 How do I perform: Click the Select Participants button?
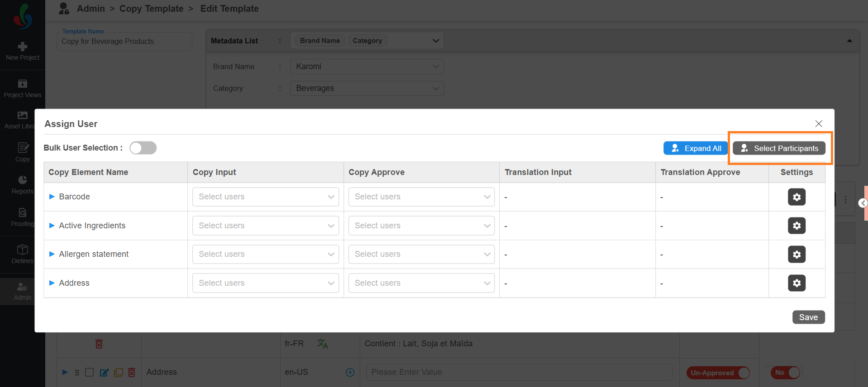(x=779, y=148)
